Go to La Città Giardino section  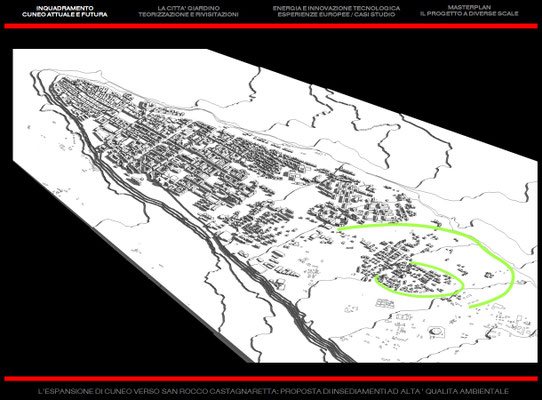(188, 11)
